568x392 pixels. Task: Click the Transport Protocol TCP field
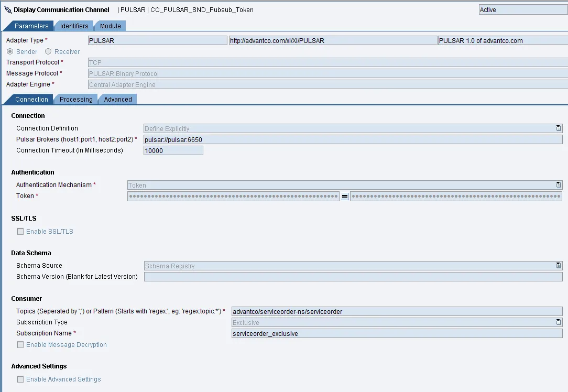click(328, 63)
